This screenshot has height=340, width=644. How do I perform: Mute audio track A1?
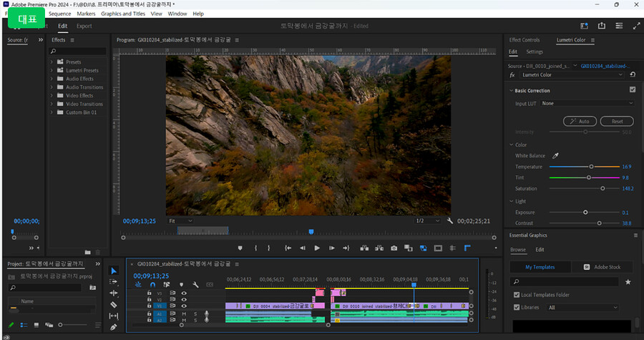[184, 314]
